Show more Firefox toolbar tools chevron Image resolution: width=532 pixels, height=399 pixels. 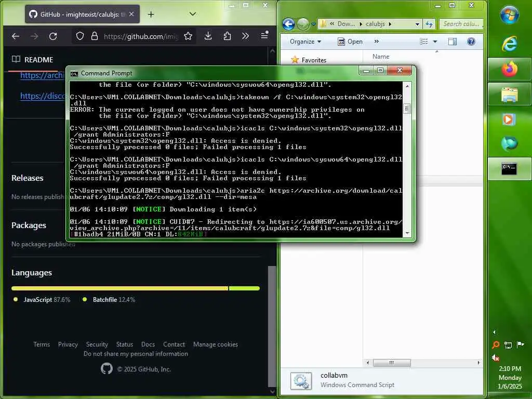tap(245, 36)
